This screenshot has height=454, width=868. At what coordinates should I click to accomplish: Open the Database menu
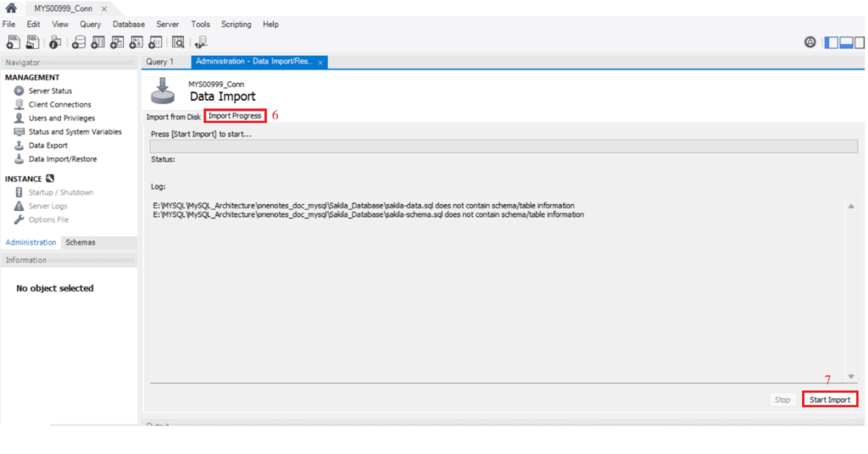click(129, 25)
